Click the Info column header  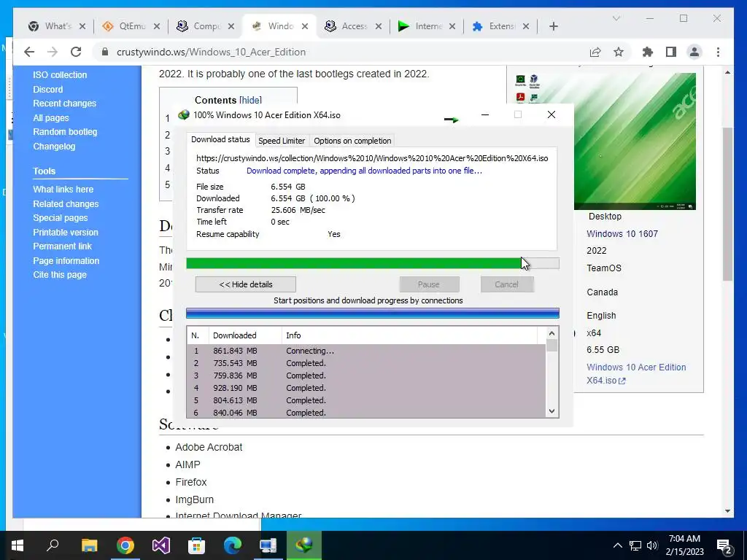pos(409,335)
